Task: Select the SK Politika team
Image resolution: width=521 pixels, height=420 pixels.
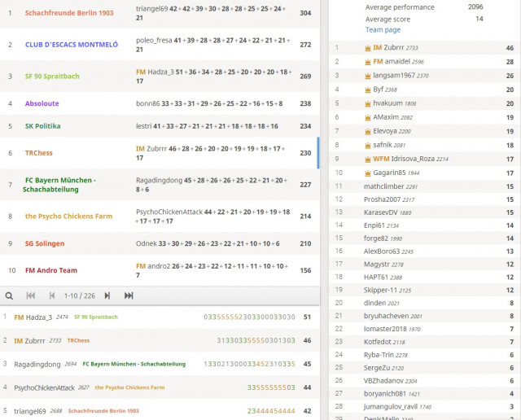Action: 42,126
